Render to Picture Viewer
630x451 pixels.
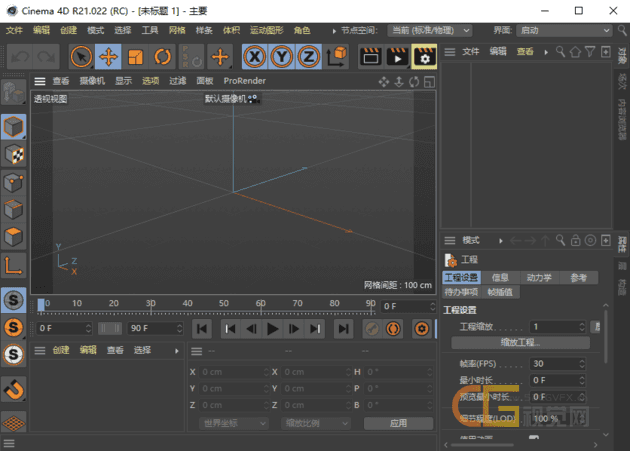[397, 57]
